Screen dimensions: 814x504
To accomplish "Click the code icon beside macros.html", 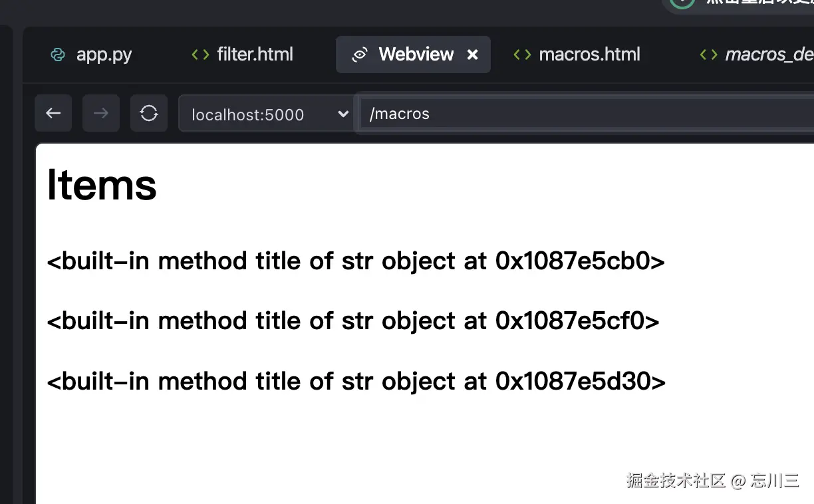I will click(x=522, y=55).
